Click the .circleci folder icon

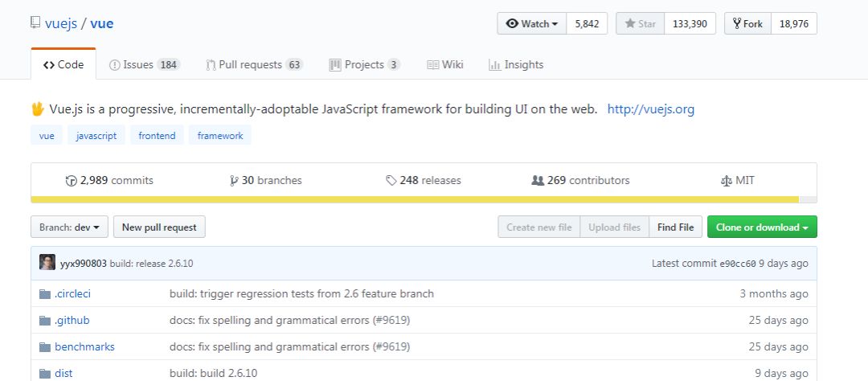point(45,294)
